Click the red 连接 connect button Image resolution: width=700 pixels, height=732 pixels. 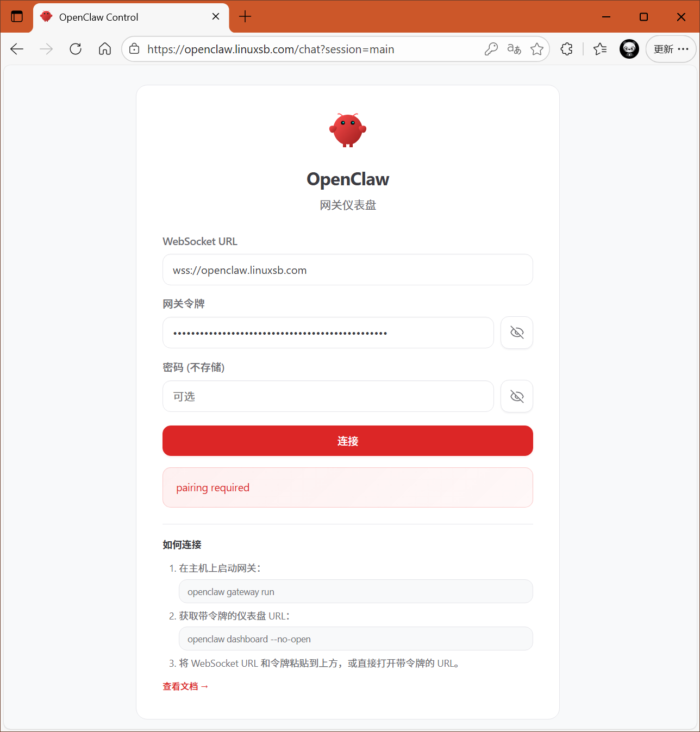pos(348,441)
